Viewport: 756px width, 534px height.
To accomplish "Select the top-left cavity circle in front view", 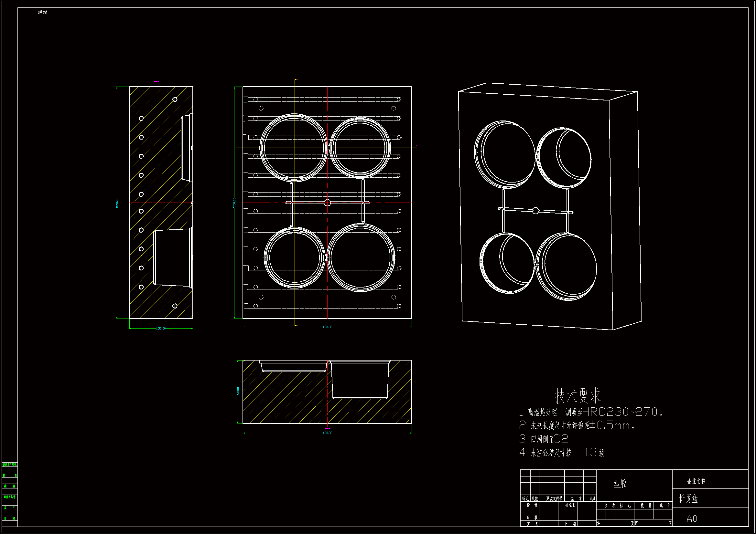I will click(x=293, y=148).
